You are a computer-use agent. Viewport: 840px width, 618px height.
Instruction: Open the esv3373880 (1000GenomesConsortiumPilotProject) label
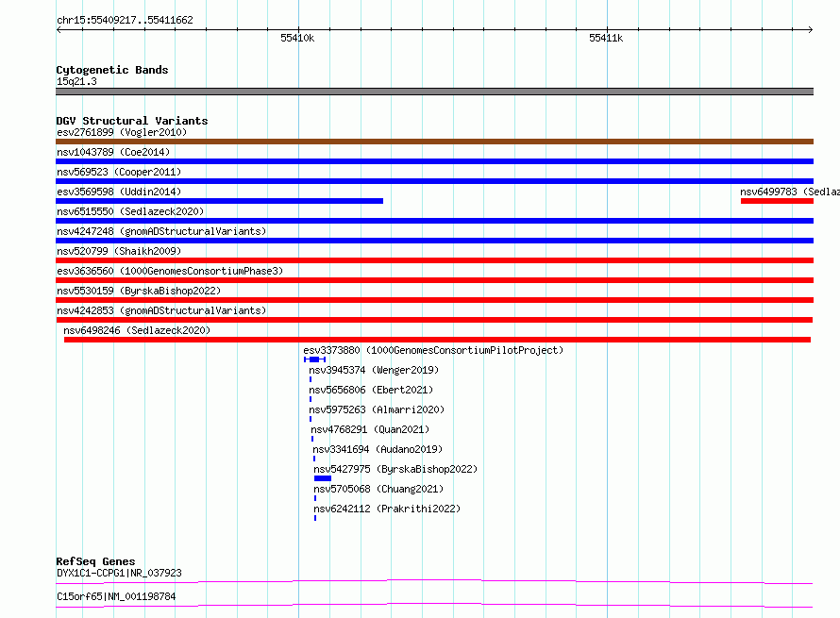pyautogui.click(x=433, y=350)
